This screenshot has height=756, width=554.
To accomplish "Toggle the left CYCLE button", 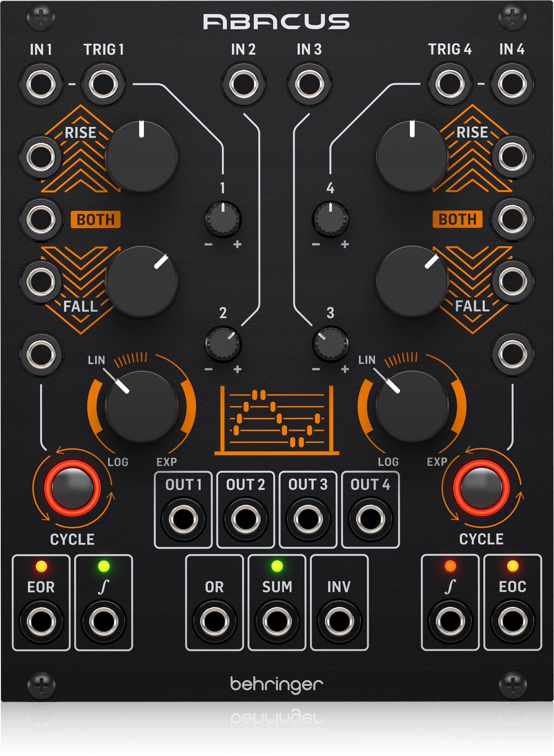I will (72, 488).
